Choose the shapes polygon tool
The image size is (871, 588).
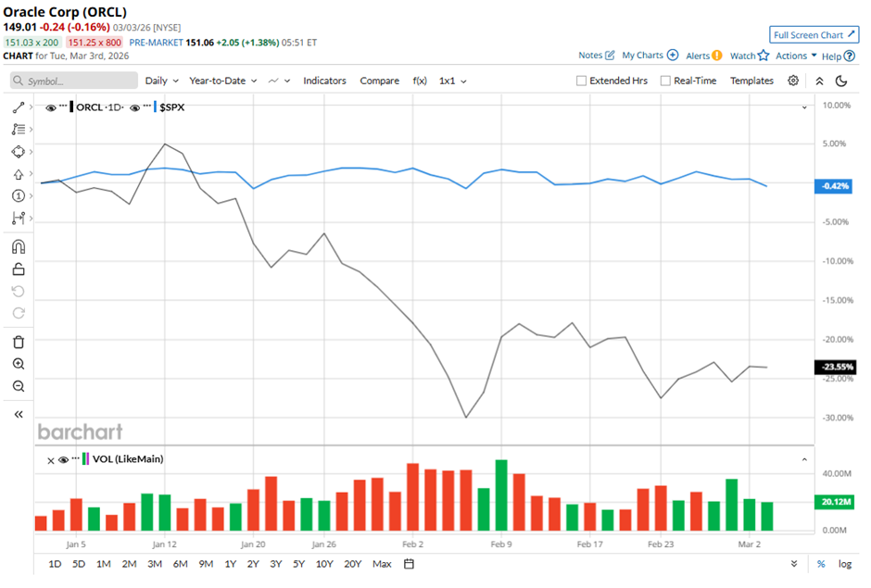tap(19, 152)
